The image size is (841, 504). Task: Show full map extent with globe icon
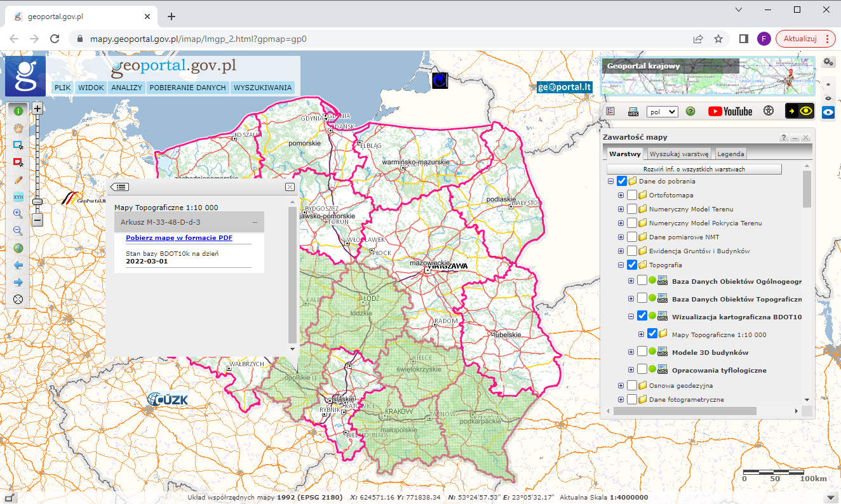point(18,248)
